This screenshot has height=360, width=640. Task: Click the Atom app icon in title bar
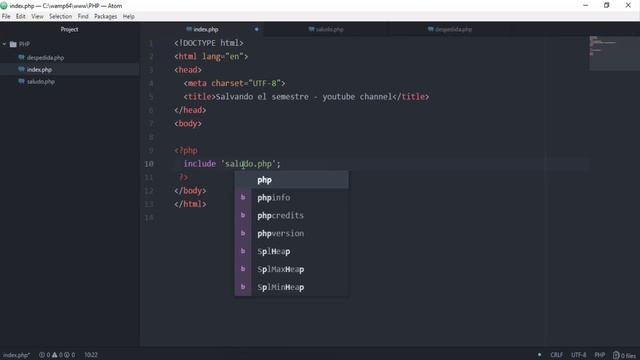[x=4, y=6]
